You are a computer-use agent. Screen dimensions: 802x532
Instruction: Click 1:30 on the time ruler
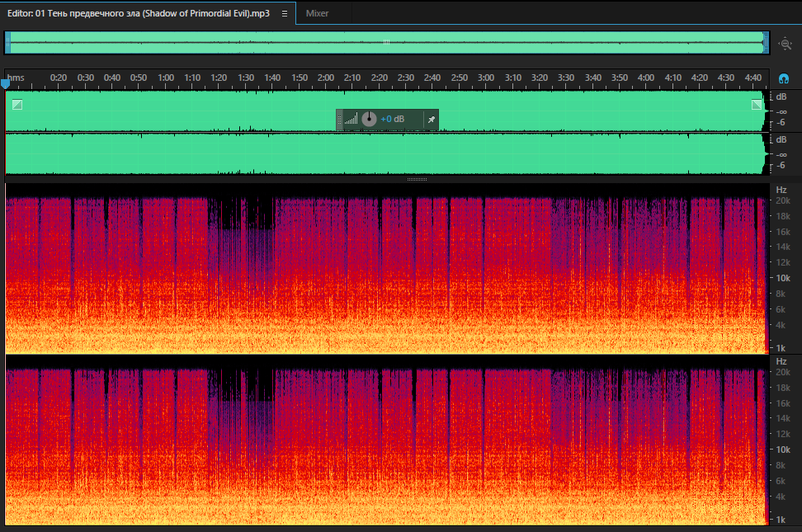click(246, 78)
